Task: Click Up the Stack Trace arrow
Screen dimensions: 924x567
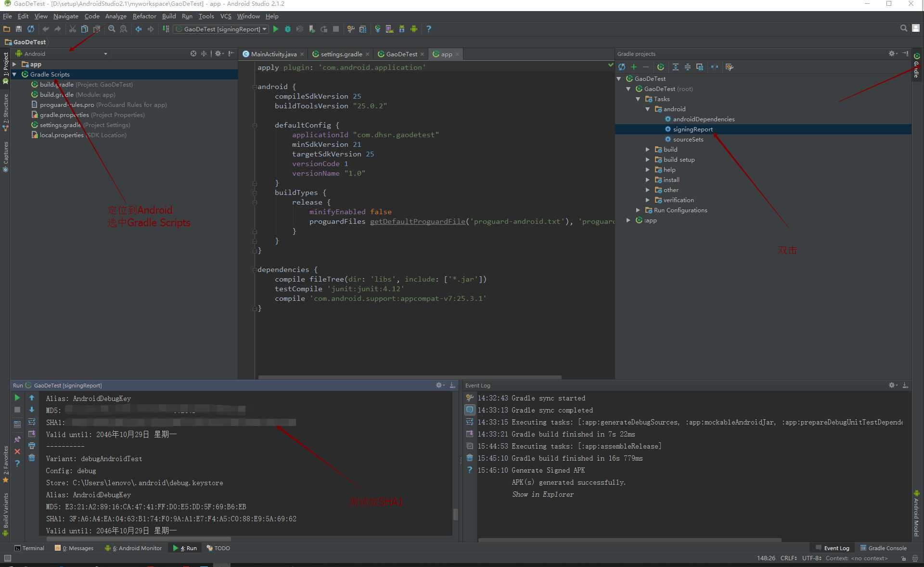Action: coord(32,398)
